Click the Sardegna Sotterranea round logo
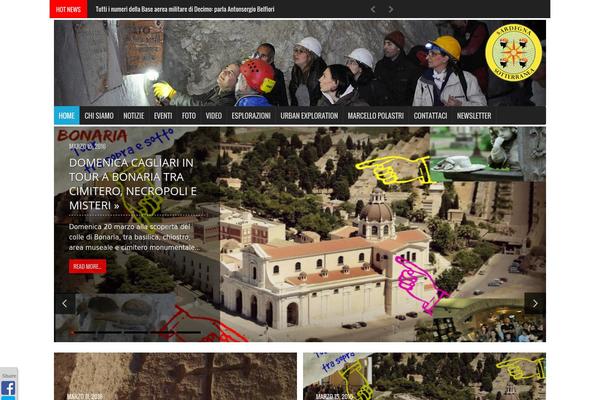 pyautogui.click(x=514, y=52)
